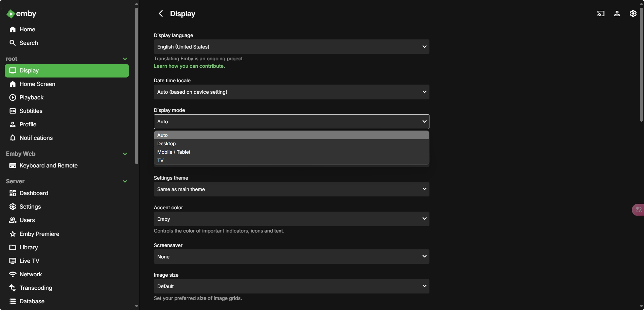Click the Dashboard grid icon
Screen dimensions: 644x310
coord(13,193)
